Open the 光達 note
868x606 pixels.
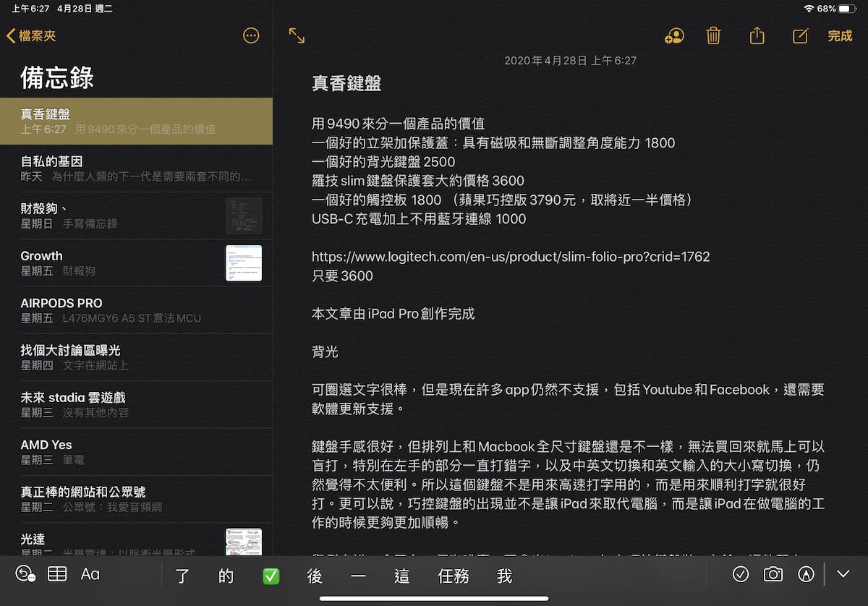[136, 539]
